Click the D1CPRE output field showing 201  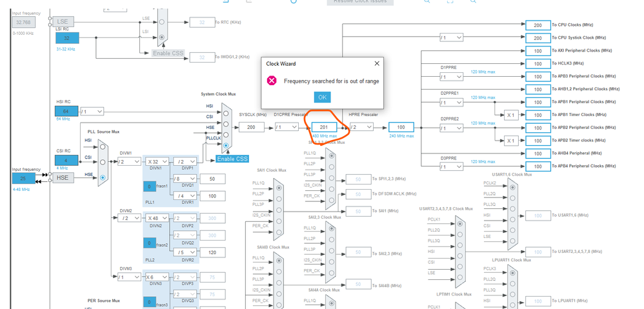324,127
